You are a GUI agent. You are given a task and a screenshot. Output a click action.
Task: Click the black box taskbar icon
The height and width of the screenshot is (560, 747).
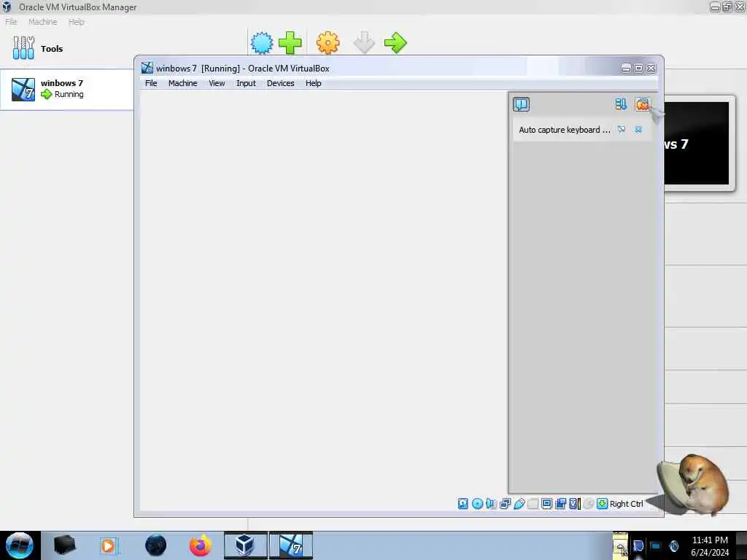click(x=64, y=545)
